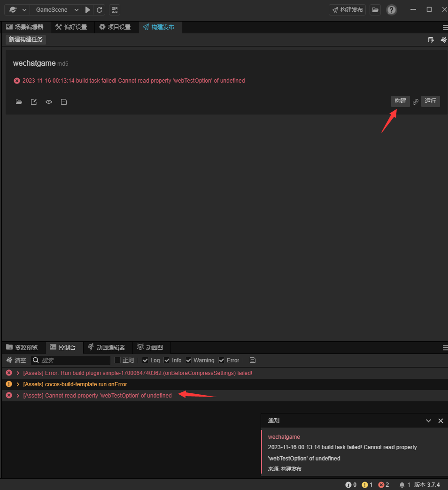This screenshot has height=490, width=448.
Task: Switch to the 项目设置 tab
Action: [115, 27]
